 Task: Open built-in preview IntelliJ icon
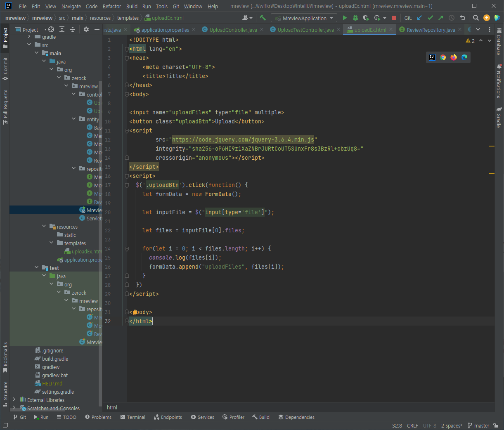click(432, 57)
